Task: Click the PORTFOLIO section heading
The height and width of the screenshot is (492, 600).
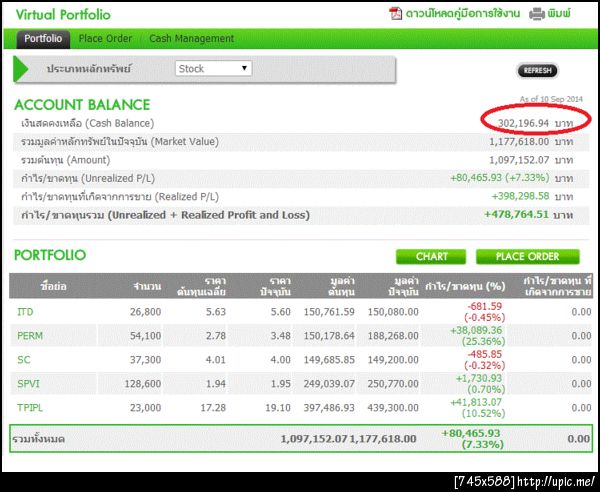Action: click(x=50, y=255)
